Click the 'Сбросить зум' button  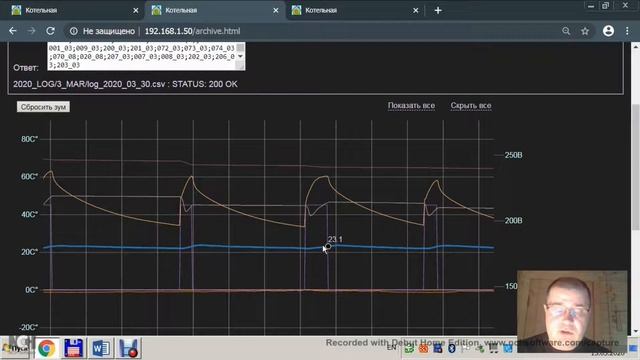coord(43,107)
